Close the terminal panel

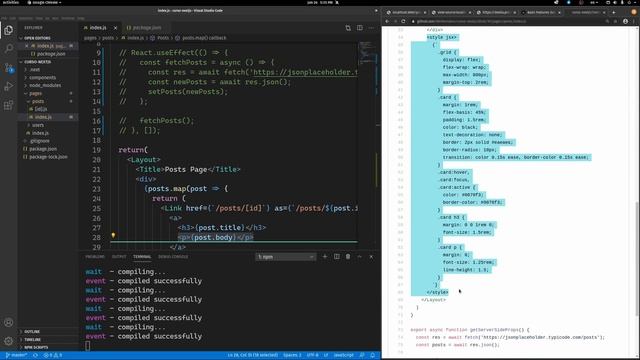click(371, 257)
